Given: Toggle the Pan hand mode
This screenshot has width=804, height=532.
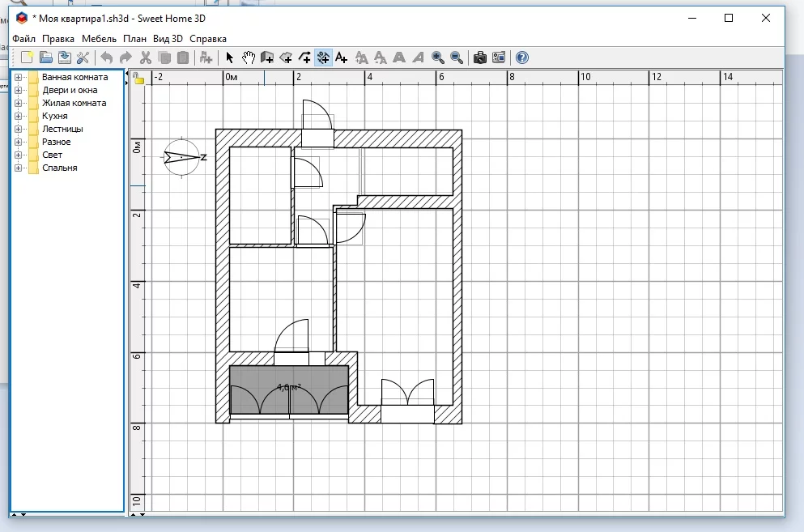Looking at the screenshot, I should coord(249,57).
